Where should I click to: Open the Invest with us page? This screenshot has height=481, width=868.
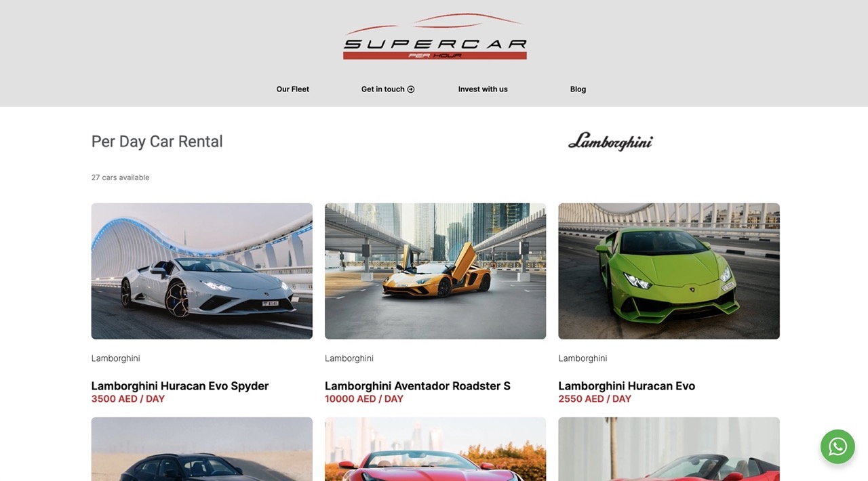click(483, 89)
